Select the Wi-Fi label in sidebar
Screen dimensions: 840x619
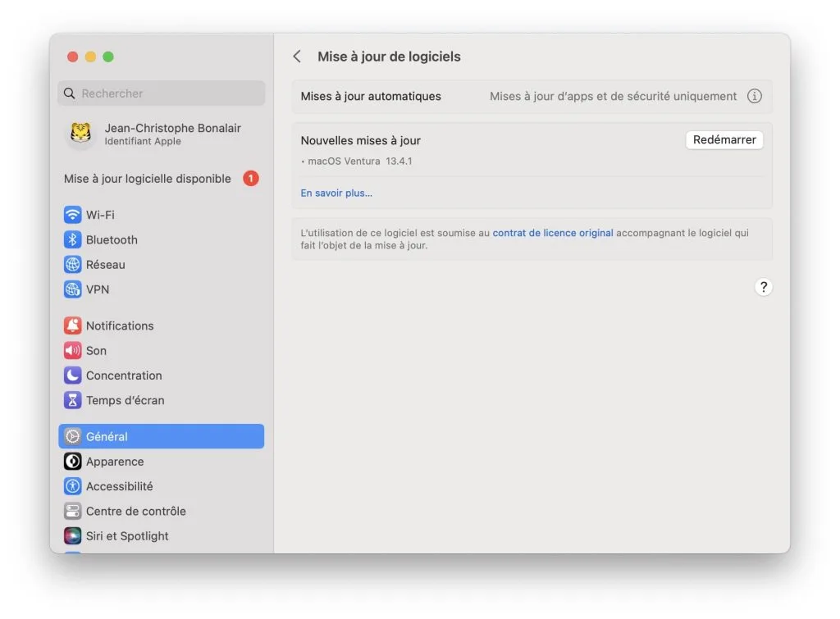[x=100, y=215]
